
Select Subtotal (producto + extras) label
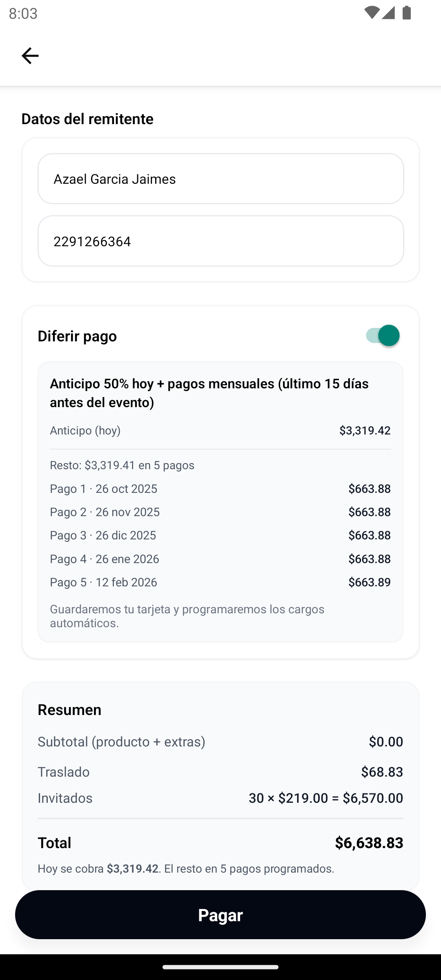point(122,742)
